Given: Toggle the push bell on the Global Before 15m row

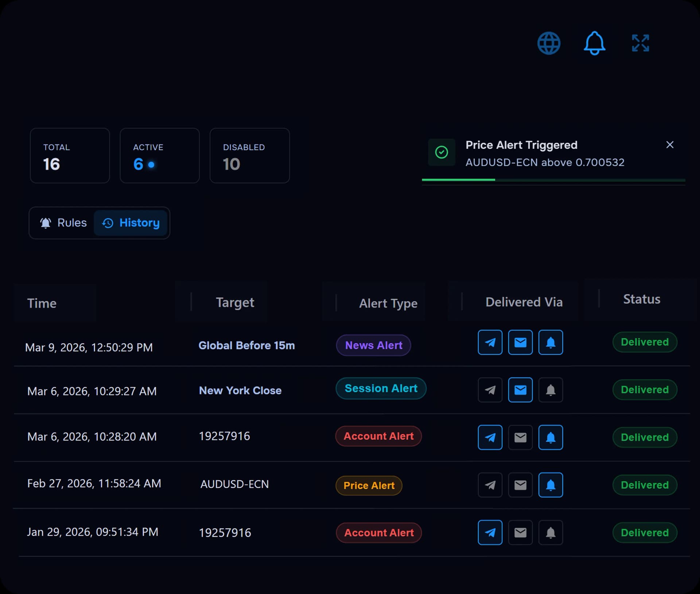Looking at the screenshot, I should coord(551,342).
